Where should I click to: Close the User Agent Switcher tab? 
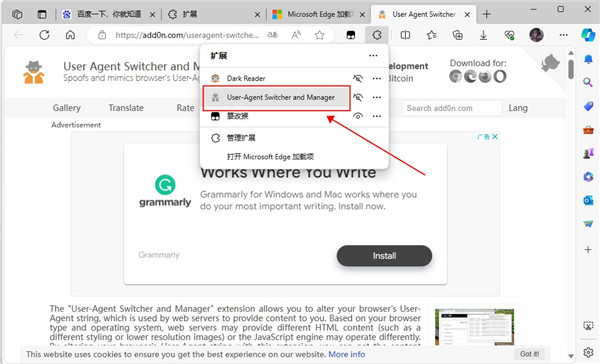467,15
